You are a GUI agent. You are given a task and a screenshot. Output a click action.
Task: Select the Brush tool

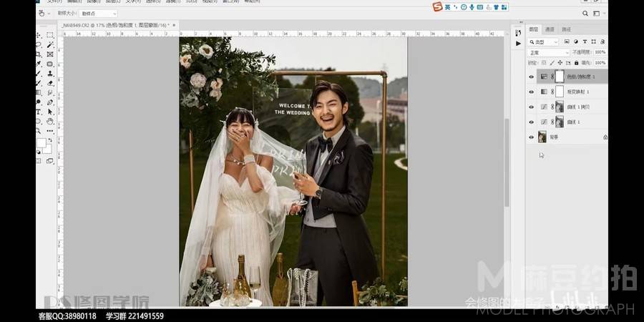[39, 74]
